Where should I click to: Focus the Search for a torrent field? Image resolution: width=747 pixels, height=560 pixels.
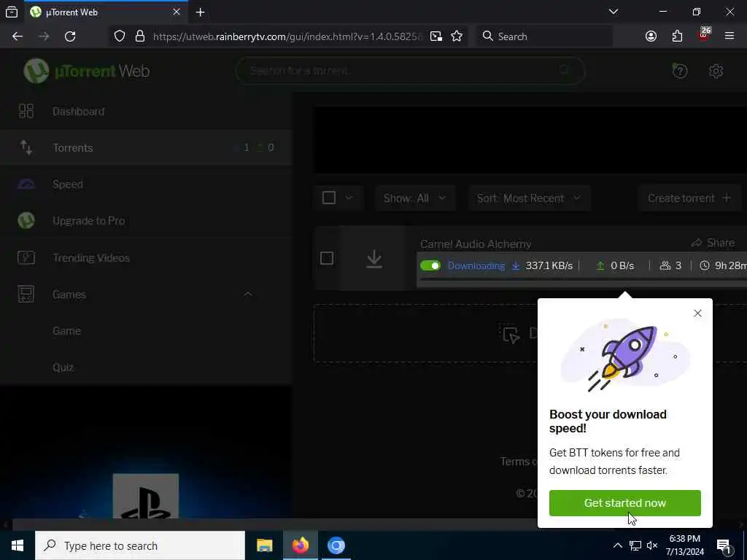coord(410,71)
